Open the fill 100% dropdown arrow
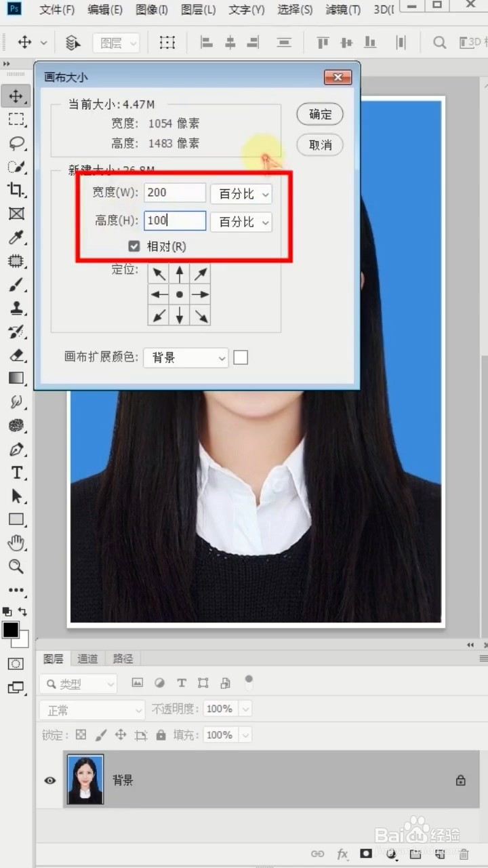 point(245,735)
